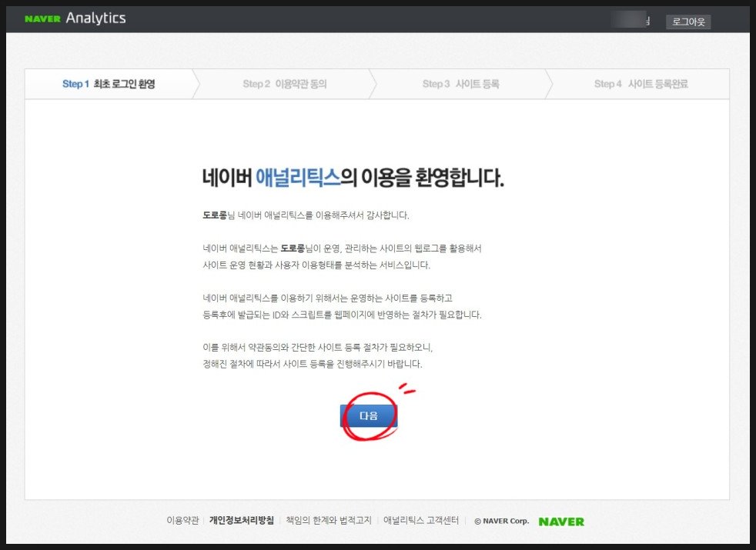
Task: Click the Analytics wordmark in top bar
Action: click(95, 18)
